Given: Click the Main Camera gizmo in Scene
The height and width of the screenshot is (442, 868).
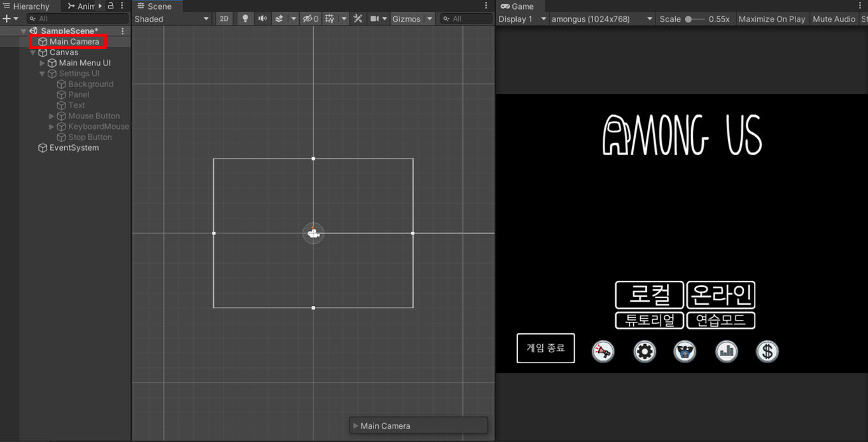Looking at the screenshot, I should click(x=312, y=233).
